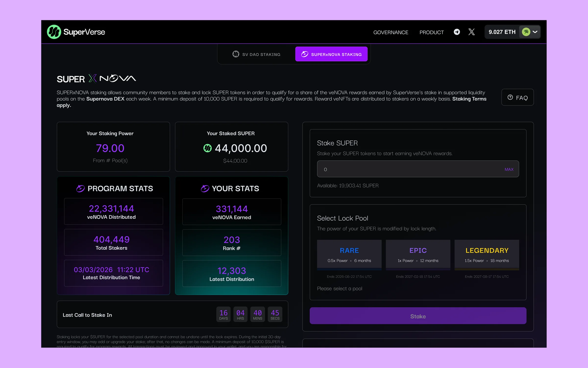This screenshot has width=588, height=368.
Task: Click the SUPER X NOVA heading logo
Action: pos(96,79)
